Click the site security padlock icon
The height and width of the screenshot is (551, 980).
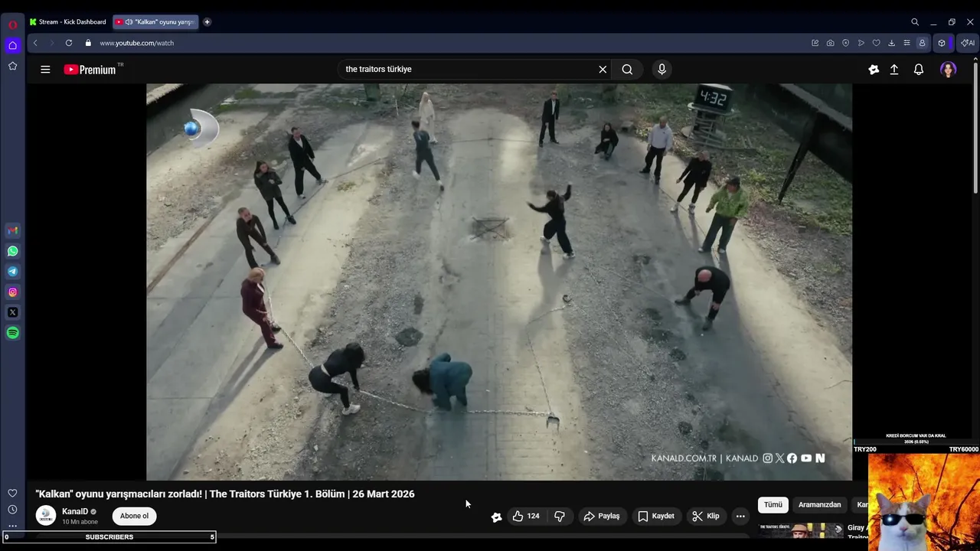[x=88, y=43]
